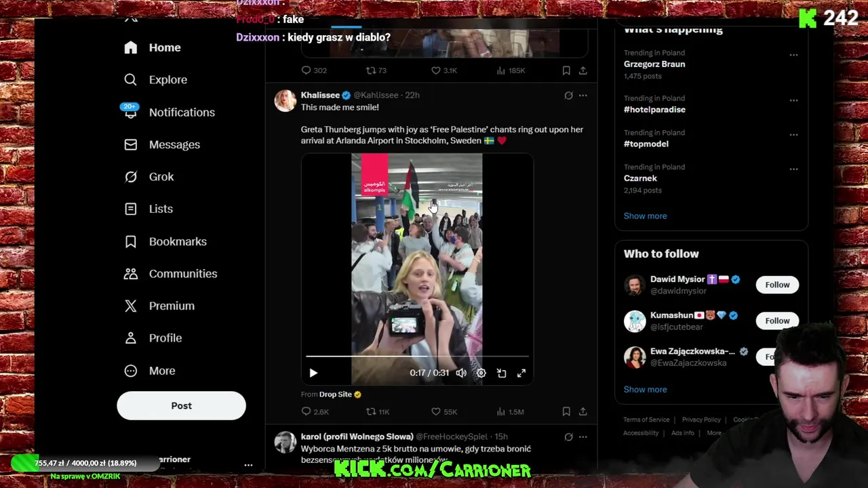The image size is (868, 488).
Task: Click the Lists icon
Action: (131, 209)
